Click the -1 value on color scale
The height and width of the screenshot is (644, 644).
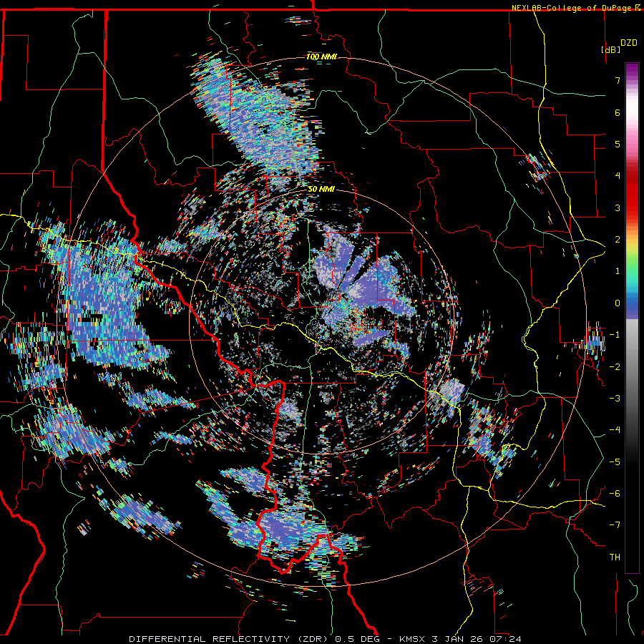pyautogui.click(x=615, y=335)
